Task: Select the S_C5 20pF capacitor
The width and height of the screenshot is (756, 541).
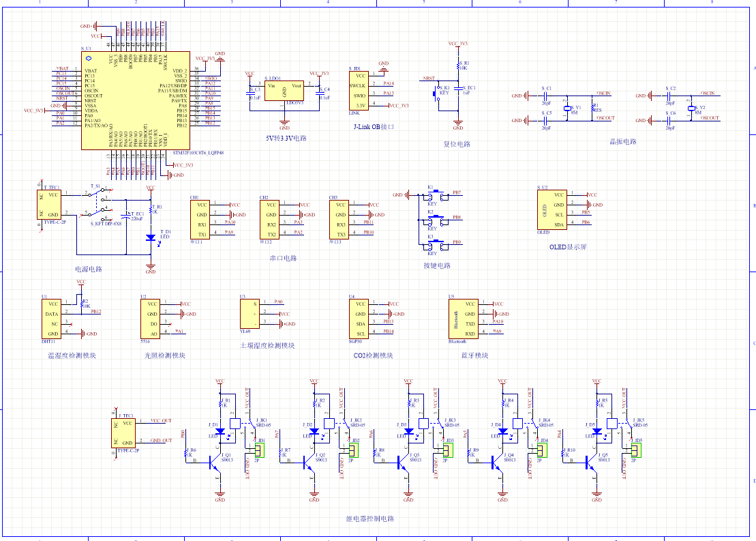Action: point(546,120)
